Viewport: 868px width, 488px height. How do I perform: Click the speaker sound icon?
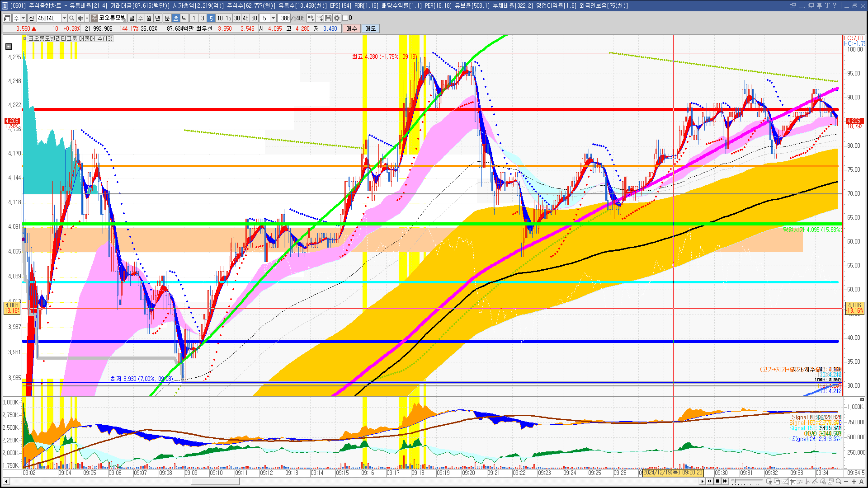(x=80, y=18)
